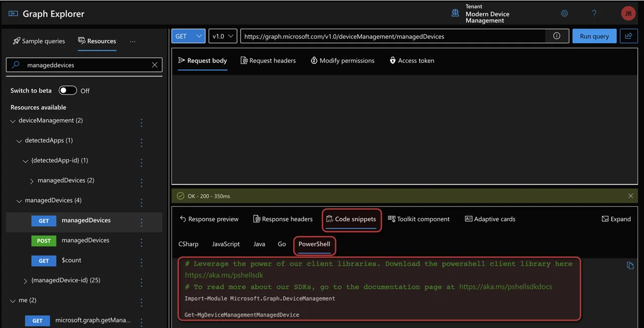Open the Request body tab
644x328 pixels.
tap(202, 60)
